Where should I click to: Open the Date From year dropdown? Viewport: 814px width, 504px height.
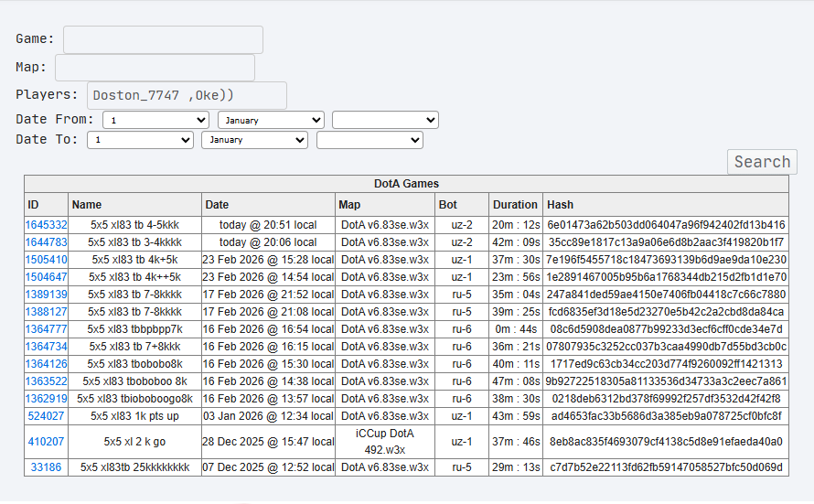point(385,120)
